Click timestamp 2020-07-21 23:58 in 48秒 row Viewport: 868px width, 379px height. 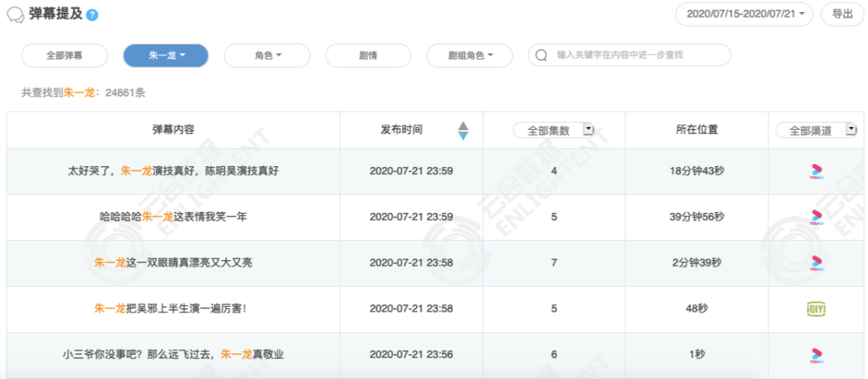tap(411, 308)
